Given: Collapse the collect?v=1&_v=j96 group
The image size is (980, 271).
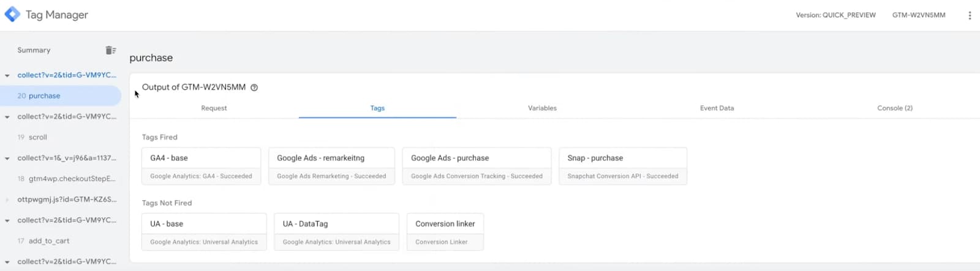Looking at the screenshot, I should click(x=7, y=158).
